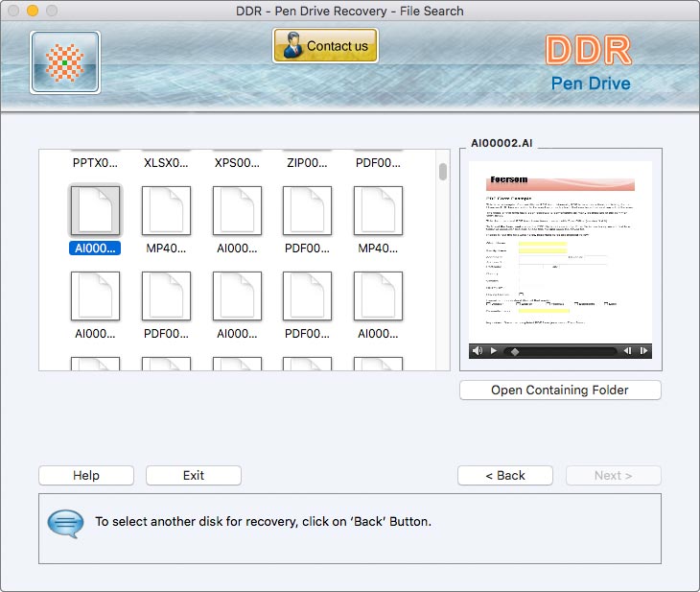Select the AI000... file icon between MP40... and PDF00...
This screenshot has height=592, width=700.
[x=237, y=210]
